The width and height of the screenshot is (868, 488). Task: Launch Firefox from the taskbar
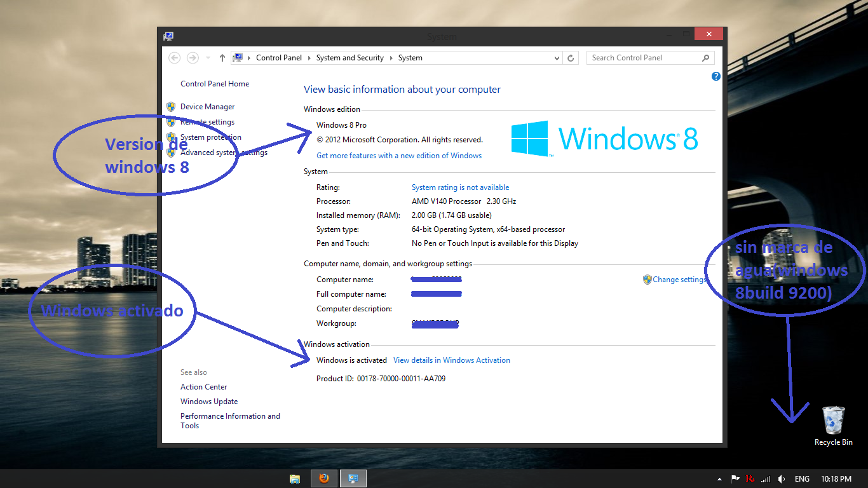coord(324,478)
